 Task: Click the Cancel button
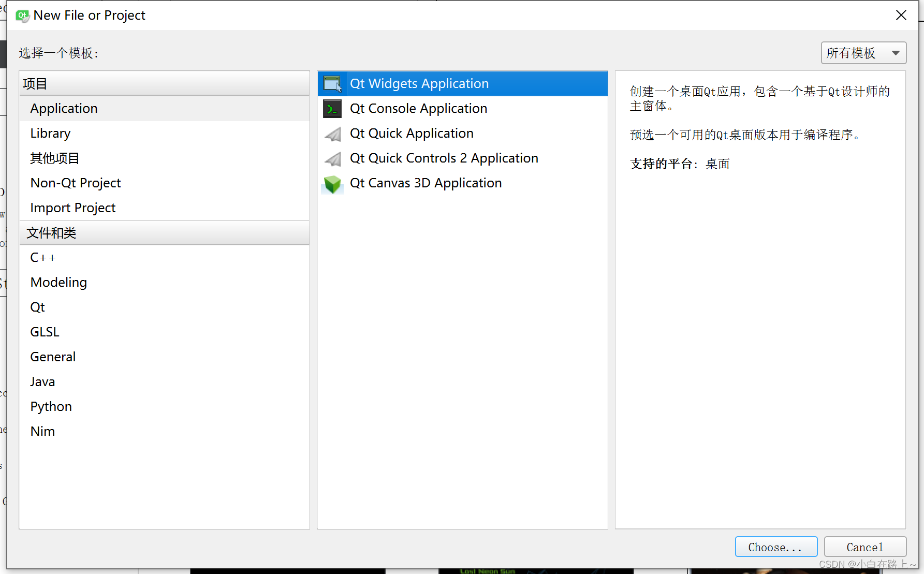[865, 547]
